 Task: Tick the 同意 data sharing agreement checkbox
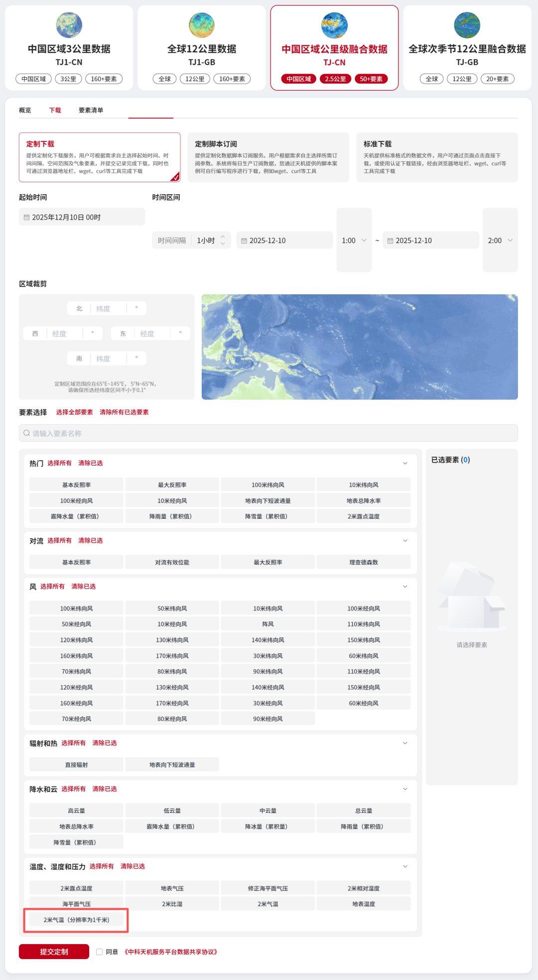(100, 952)
